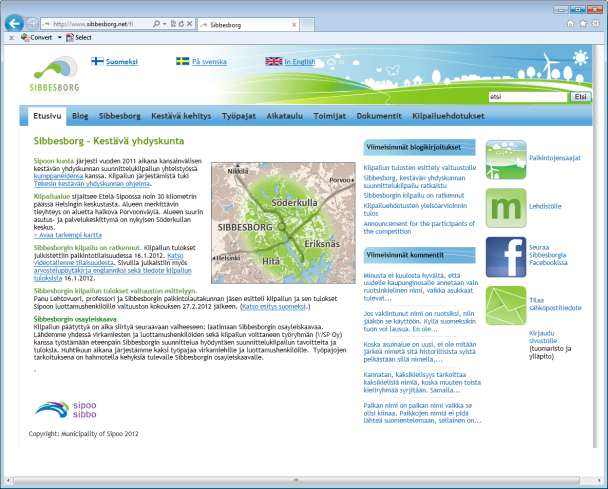The width and height of the screenshot is (608, 489).
Task: Open the Katso esitys suomeksi link
Action: point(275,307)
